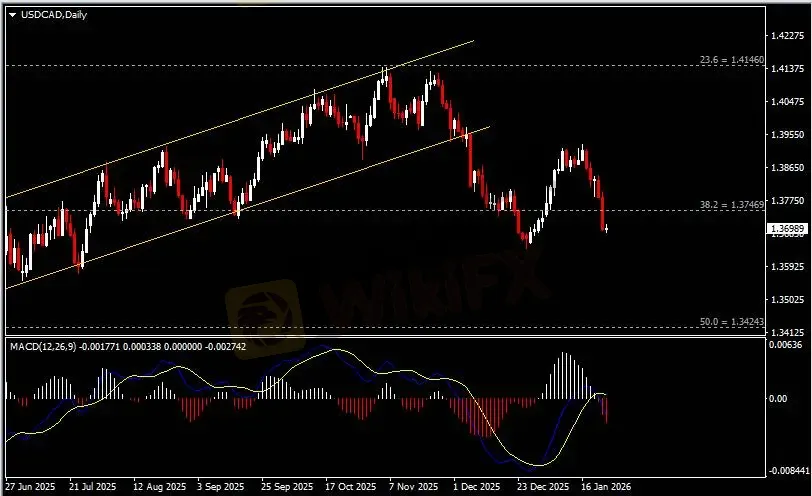Click the 27 Jun 2025 date marker
812x496 pixels.
31,487
